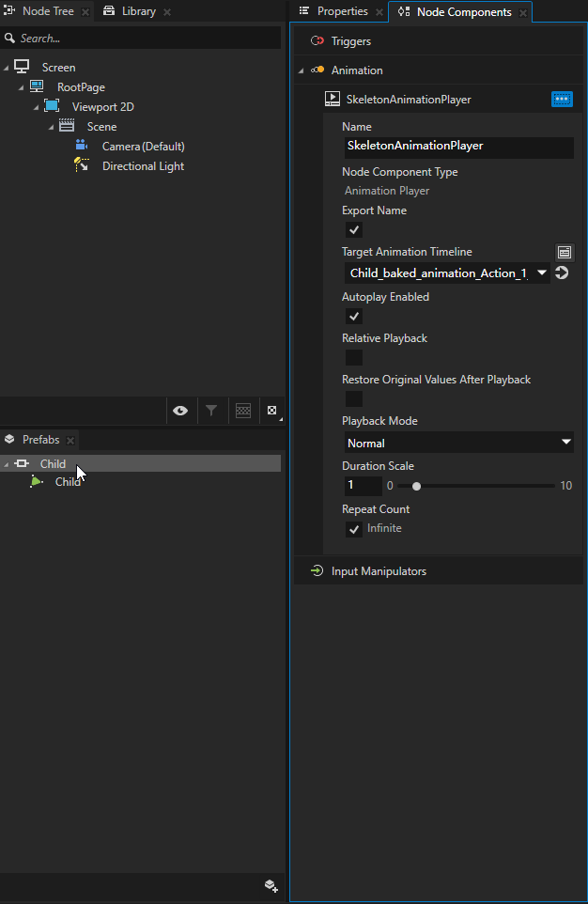Open the timeline editor icon beside Target Animation Timeline
588x904 pixels.
(x=565, y=252)
